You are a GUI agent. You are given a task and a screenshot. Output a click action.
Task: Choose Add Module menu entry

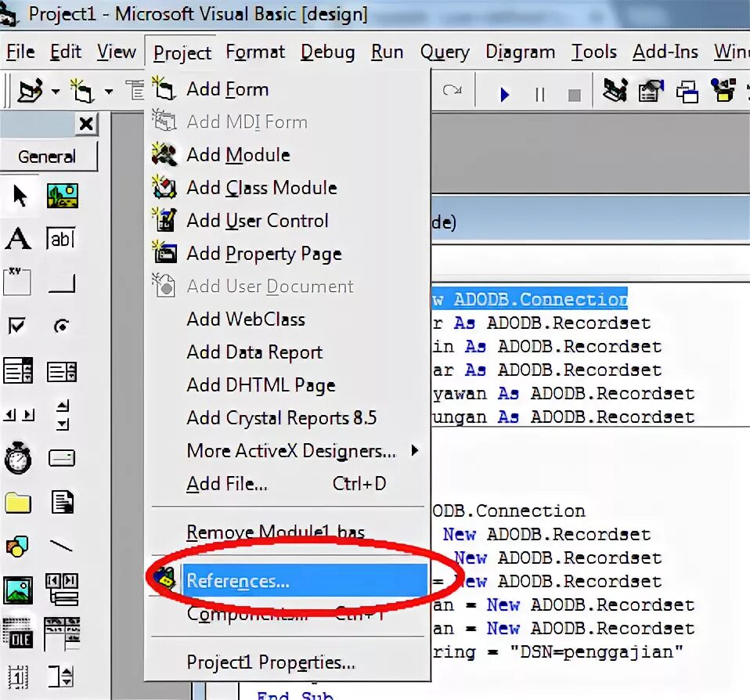coord(287,155)
